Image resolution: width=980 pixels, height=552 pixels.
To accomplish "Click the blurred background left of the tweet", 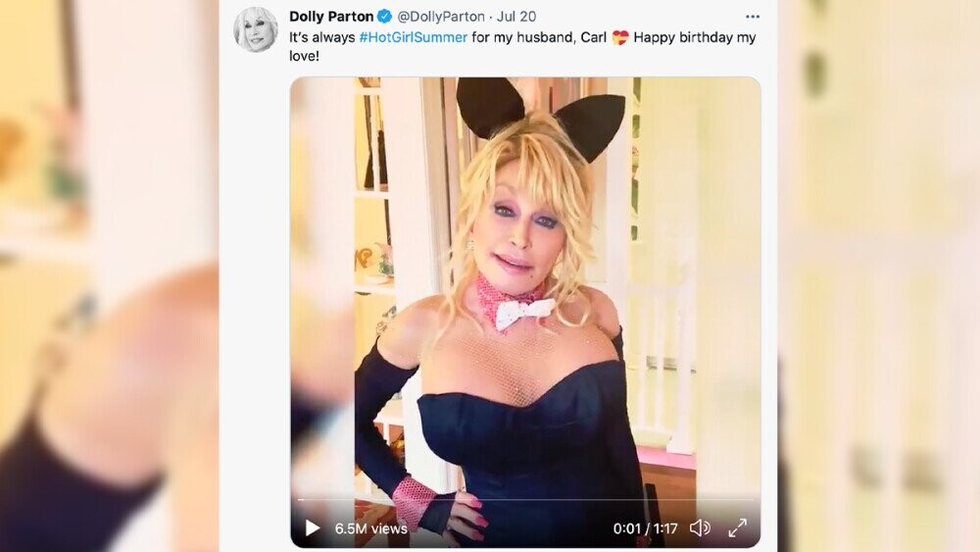I will pos(108,294).
